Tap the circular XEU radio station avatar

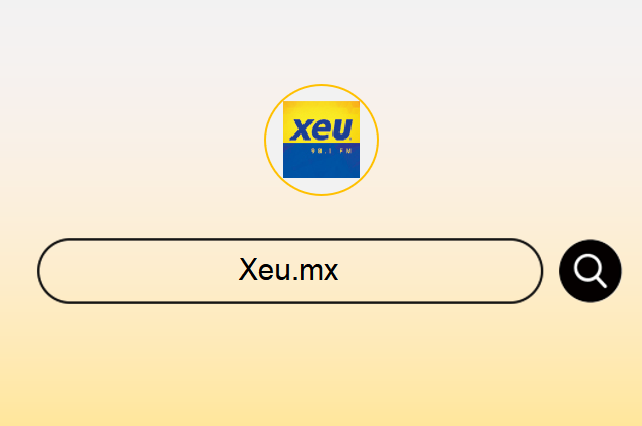pyautogui.click(x=321, y=140)
